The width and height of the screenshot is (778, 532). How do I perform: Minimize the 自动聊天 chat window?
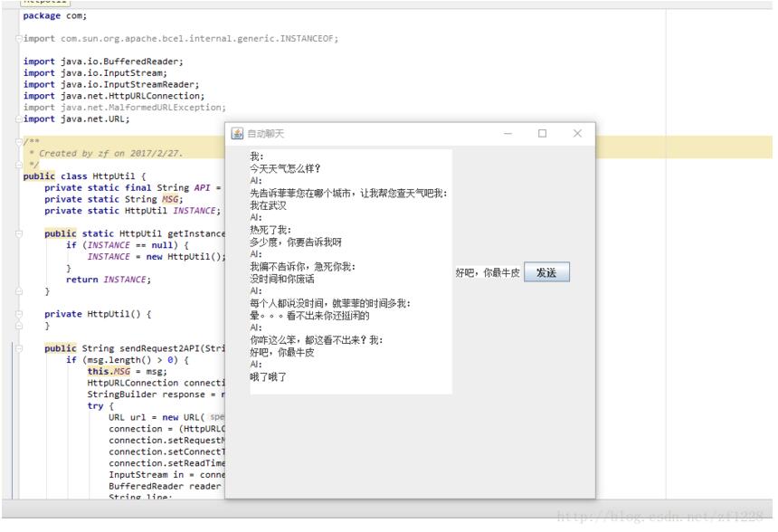pos(508,133)
